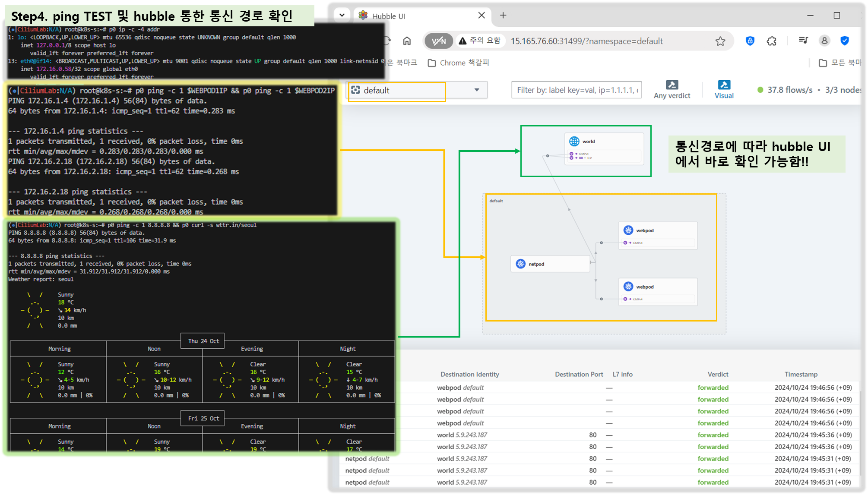Open the Chrome 책갈피 bookmarks folder
Screen dimensions: 868x495
(458, 63)
